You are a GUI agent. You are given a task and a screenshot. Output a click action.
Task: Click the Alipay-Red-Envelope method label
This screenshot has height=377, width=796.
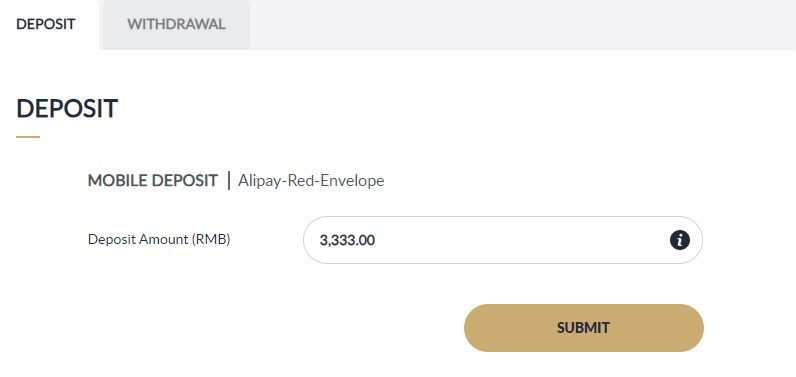311,181
